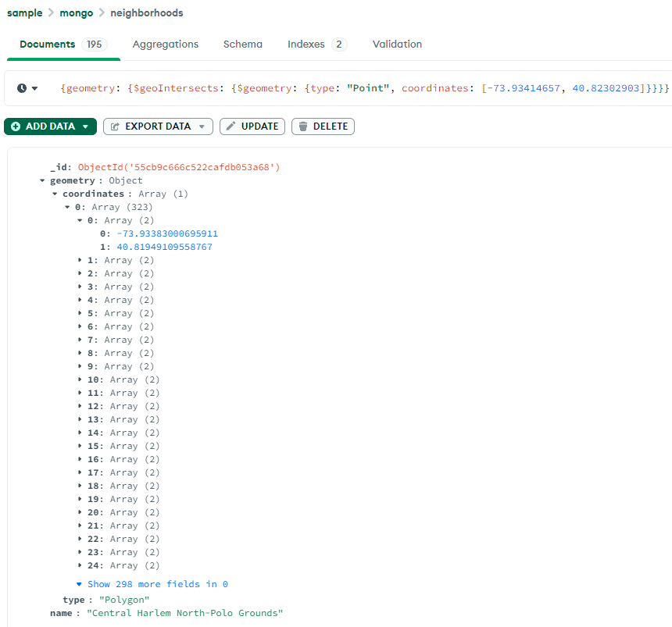Click into the query filter field
The width and height of the screenshot is (672, 627).
364,88
